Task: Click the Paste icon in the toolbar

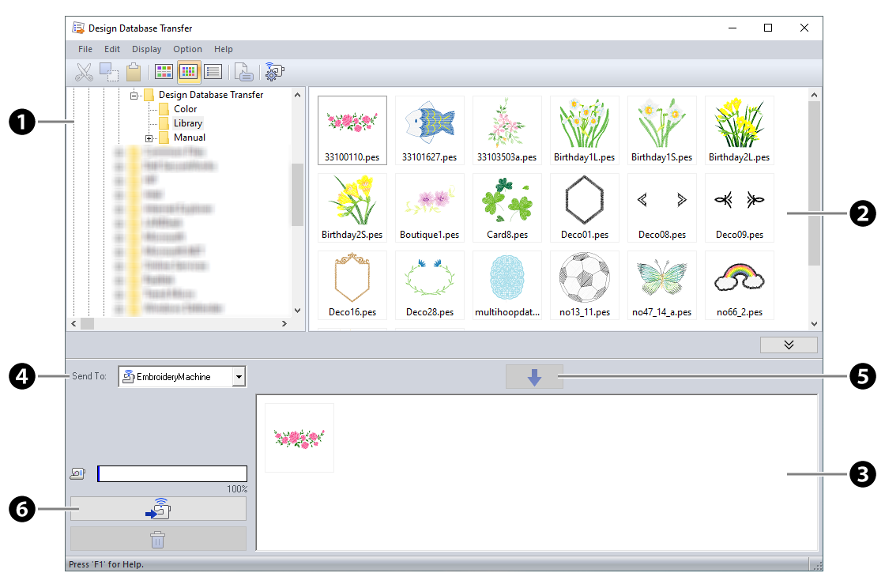Action: click(x=133, y=72)
